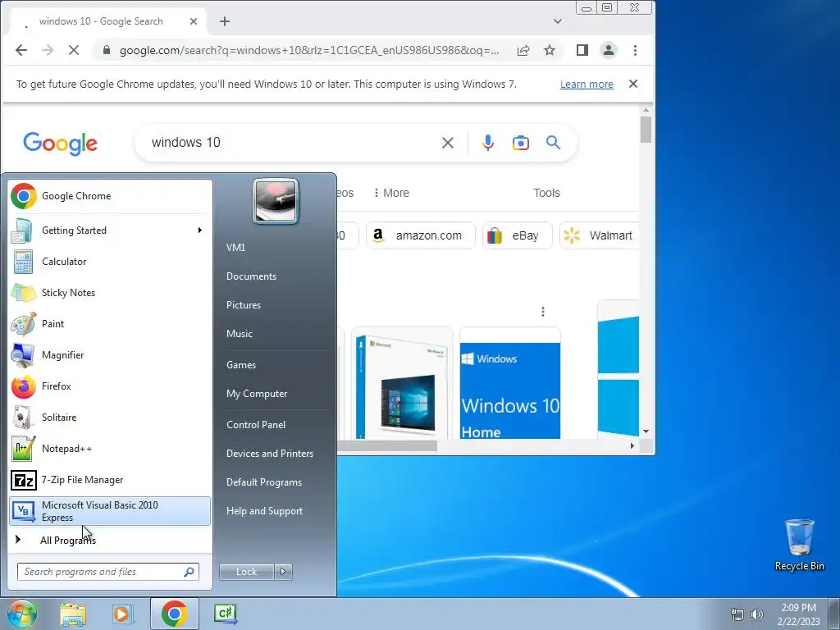Click the volume speaker tray icon

[757, 614]
